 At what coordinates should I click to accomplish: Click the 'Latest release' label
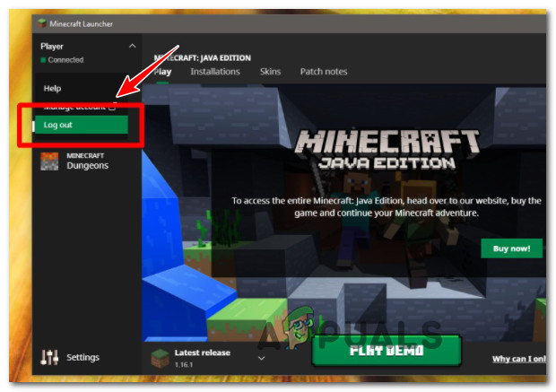[203, 353]
